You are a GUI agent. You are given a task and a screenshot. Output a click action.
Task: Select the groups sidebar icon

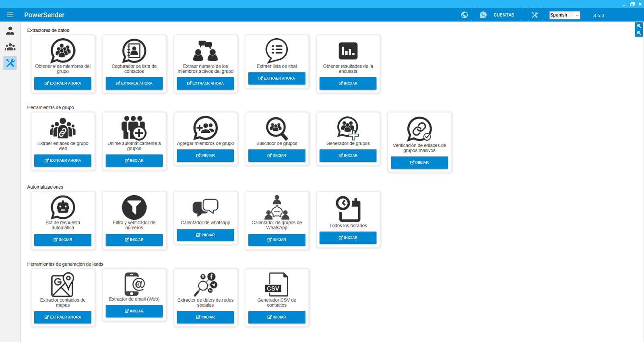pos(10,47)
